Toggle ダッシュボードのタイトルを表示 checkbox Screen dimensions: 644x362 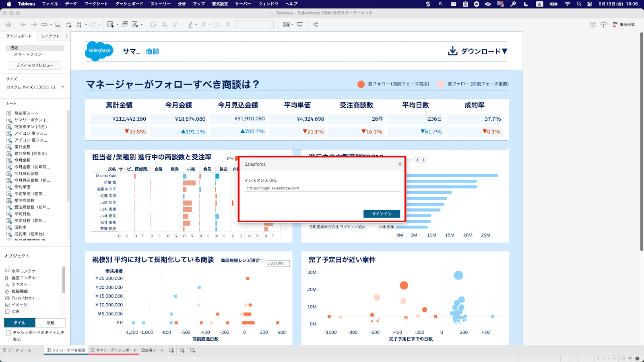8,333
